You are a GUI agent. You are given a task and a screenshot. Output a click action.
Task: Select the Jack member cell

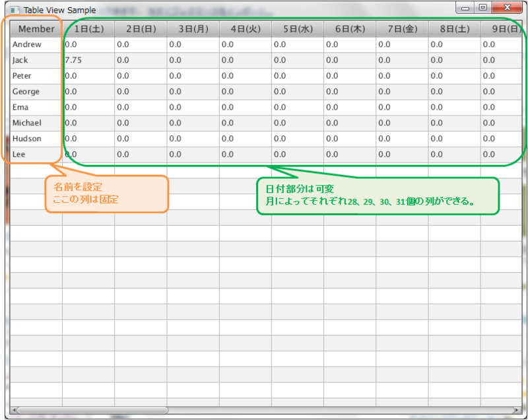click(x=36, y=60)
